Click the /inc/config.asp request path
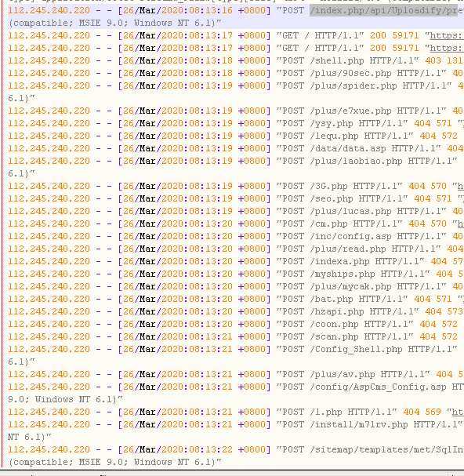 tap(350, 236)
